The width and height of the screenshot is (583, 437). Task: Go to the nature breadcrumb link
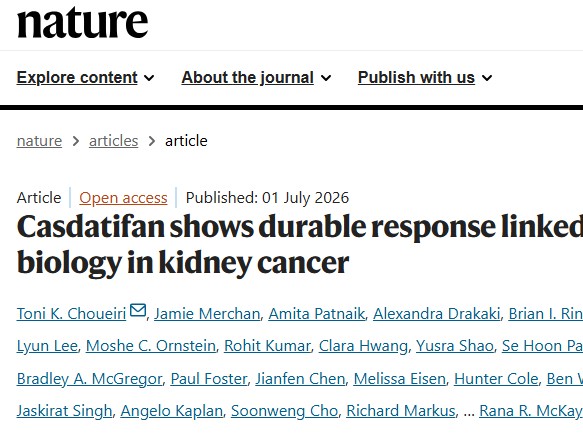39,141
